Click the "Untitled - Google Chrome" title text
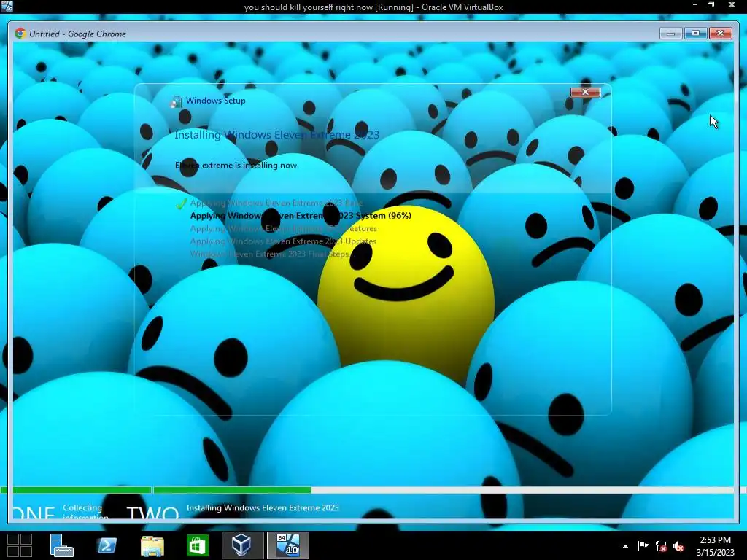747x560 pixels. coord(77,34)
